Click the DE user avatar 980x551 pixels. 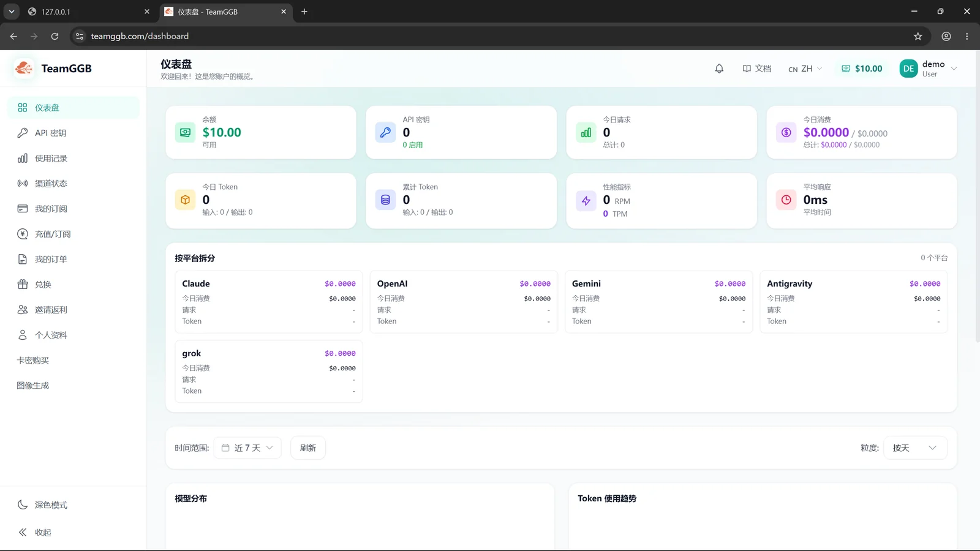point(908,69)
